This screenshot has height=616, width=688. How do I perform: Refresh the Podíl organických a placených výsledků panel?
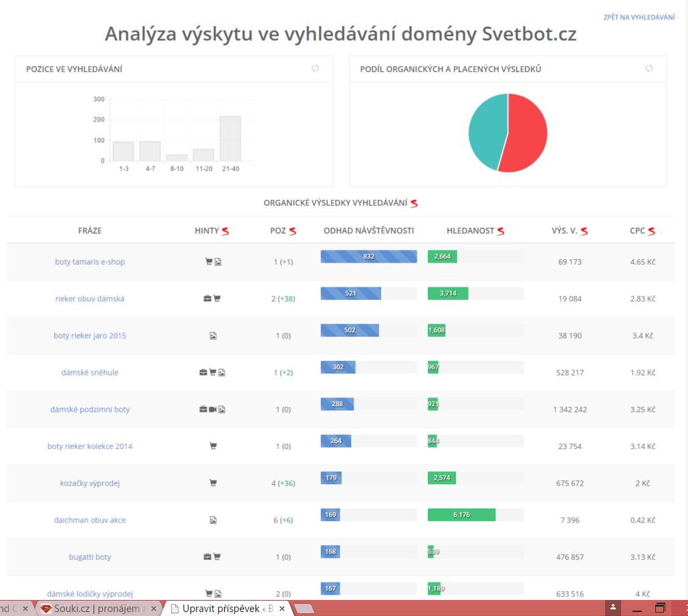point(649,68)
